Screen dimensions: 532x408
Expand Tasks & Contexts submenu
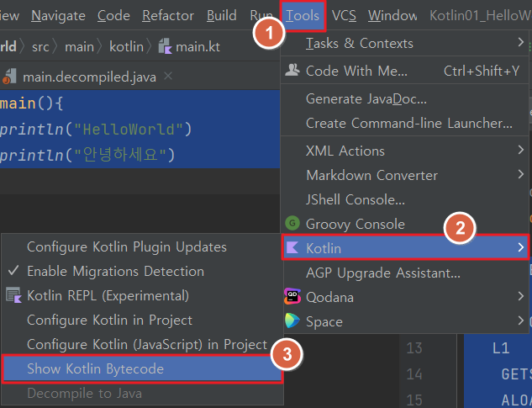[404, 43]
